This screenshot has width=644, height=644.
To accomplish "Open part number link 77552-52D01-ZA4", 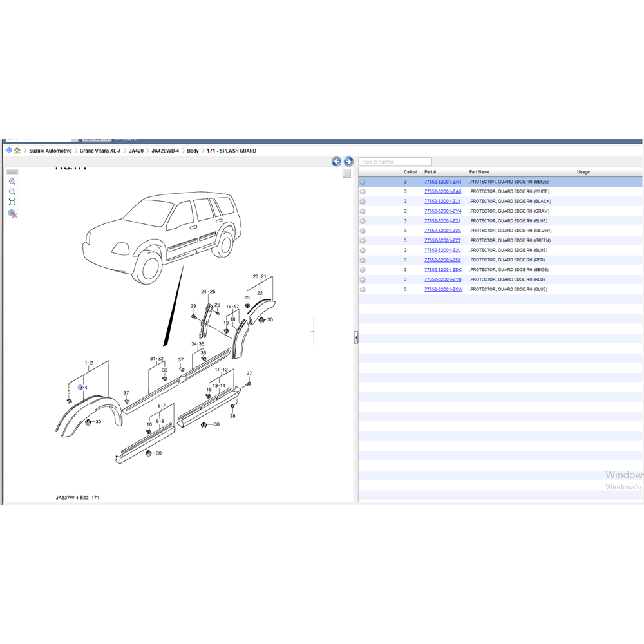I will tap(442, 182).
